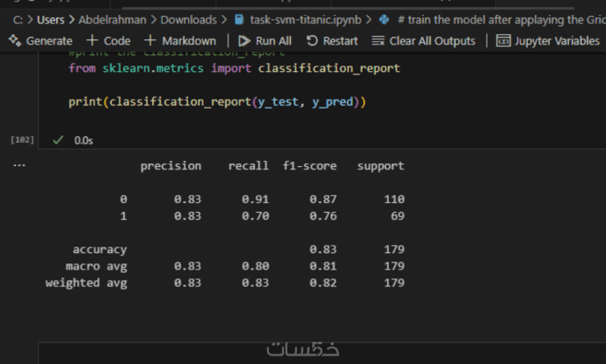This screenshot has height=364, width=606.
Task: Expand the Downloads breadcrumb folder
Action: pos(188,20)
